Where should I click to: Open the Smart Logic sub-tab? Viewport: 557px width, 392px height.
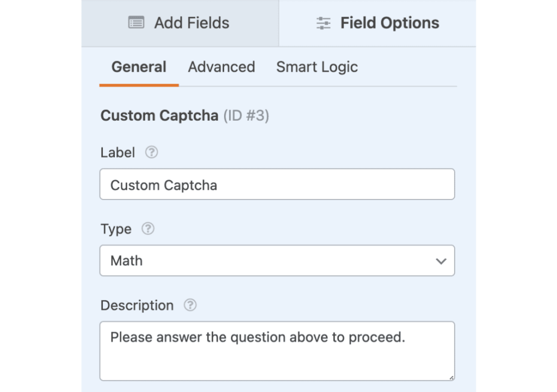click(x=317, y=67)
